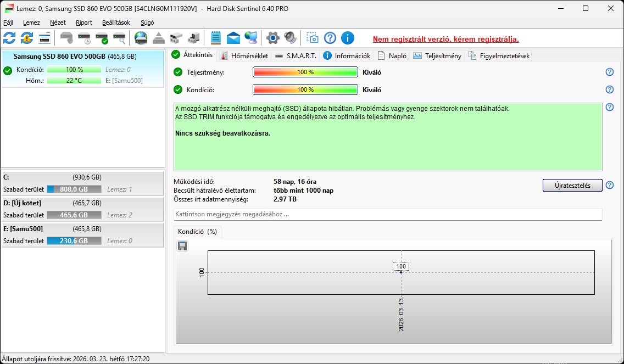Click the camera screenshot capture icon

pyautogui.click(x=313, y=38)
